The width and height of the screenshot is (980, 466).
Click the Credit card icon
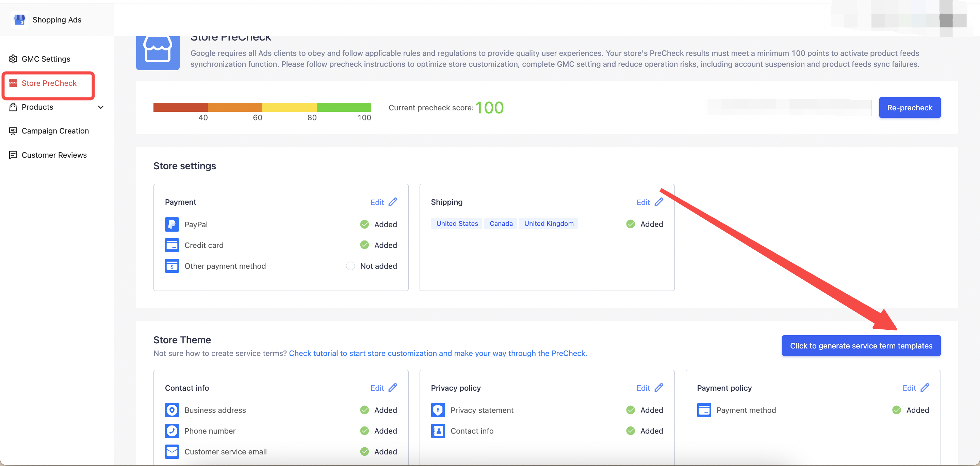tap(171, 245)
